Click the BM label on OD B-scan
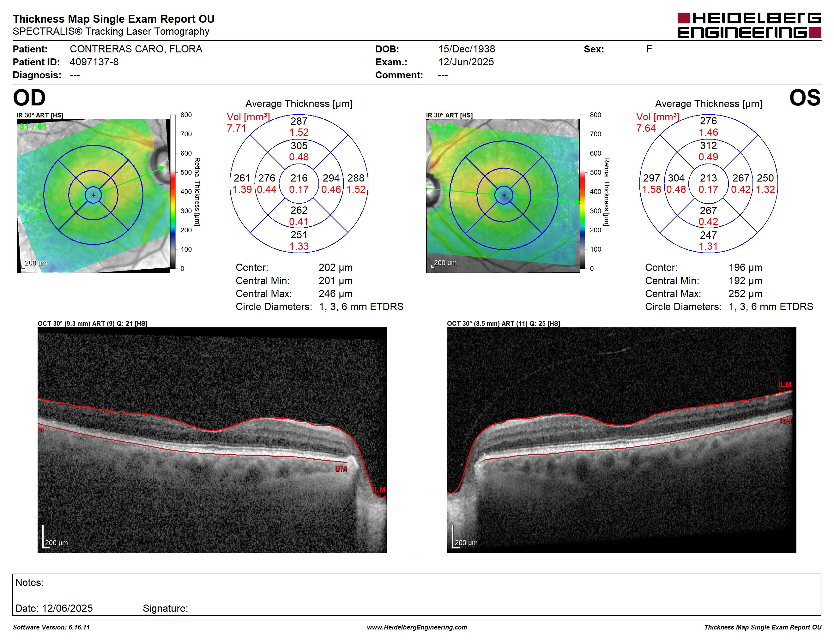The width and height of the screenshot is (834, 644). 341,469
